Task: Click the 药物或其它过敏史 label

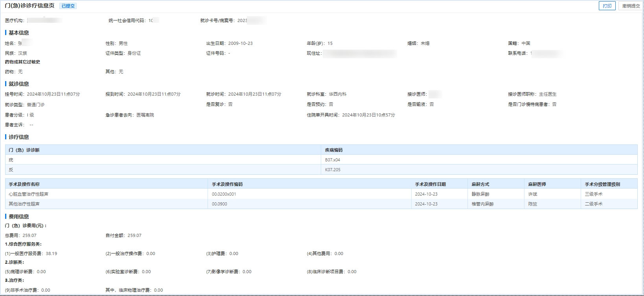Action: click(x=22, y=62)
